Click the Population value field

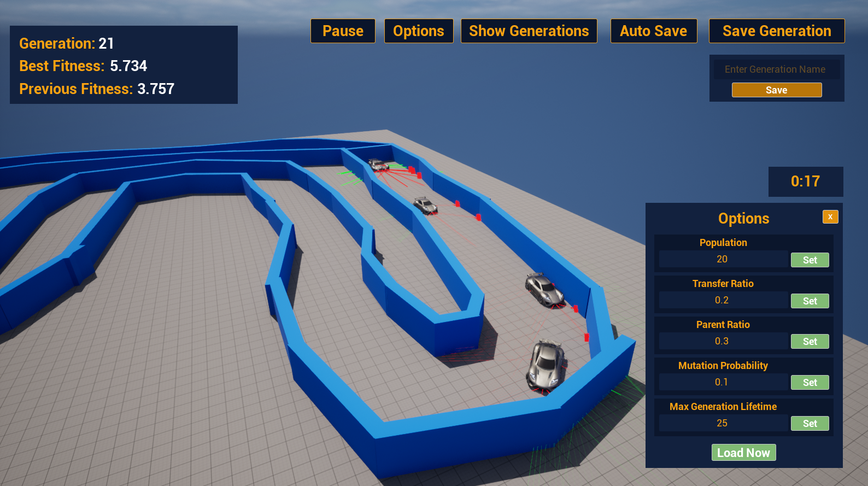[x=723, y=259]
